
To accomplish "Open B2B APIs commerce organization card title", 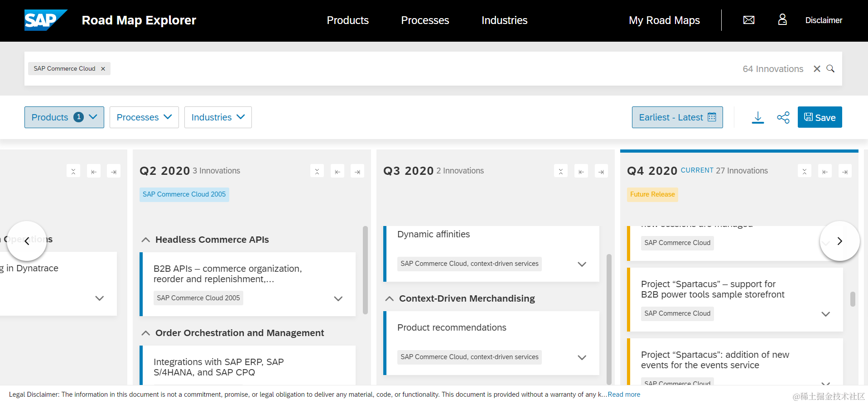I will pos(227,274).
